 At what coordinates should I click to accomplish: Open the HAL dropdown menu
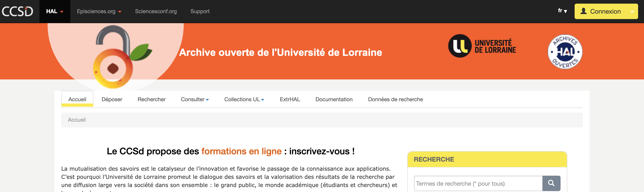tap(54, 11)
